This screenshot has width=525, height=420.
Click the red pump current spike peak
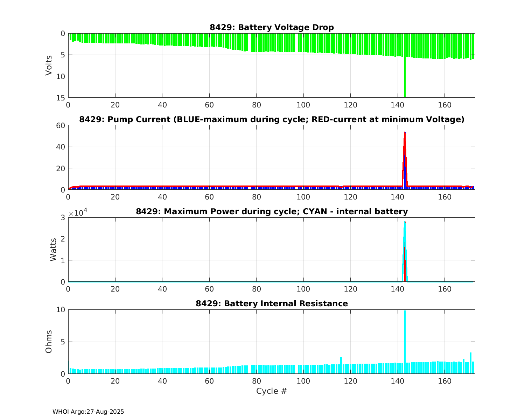[x=405, y=133]
